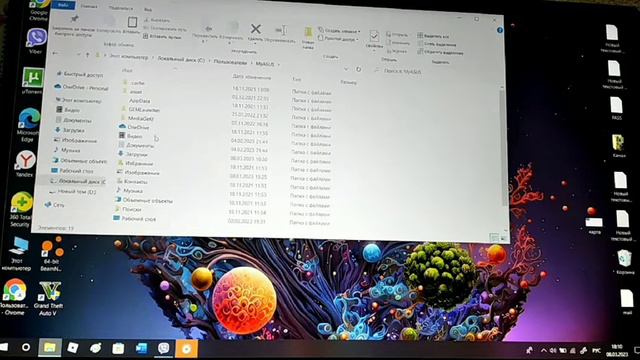Open Свойства in the ribbon

click(x=374, y=39)
